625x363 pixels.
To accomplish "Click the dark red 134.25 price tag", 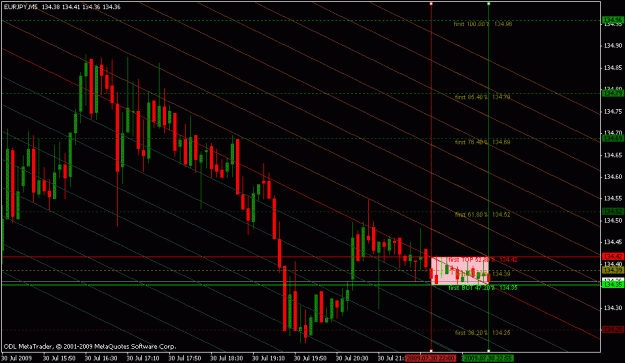I will click(x=613, y=330).
